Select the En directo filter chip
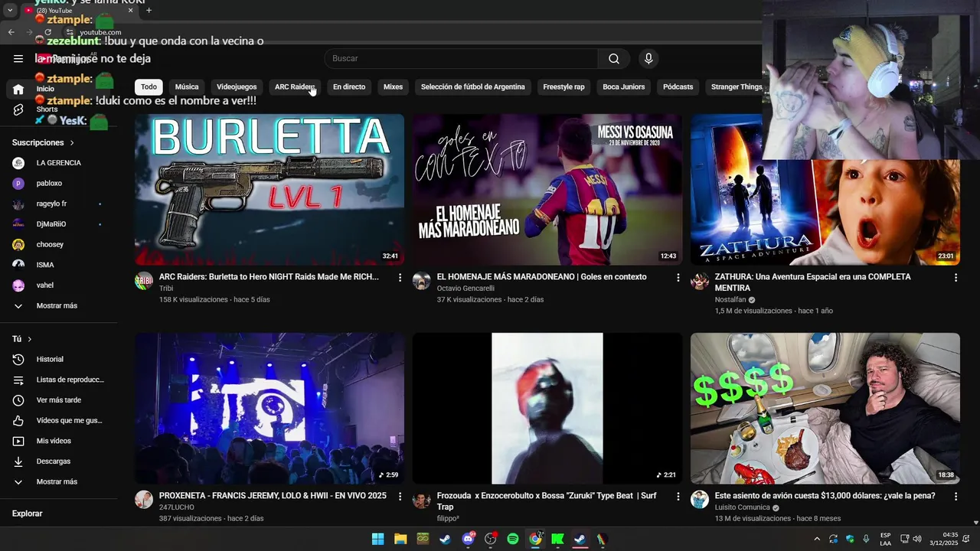Image resolution: width=980 pixels, height=551 pixels. (349, 87)
